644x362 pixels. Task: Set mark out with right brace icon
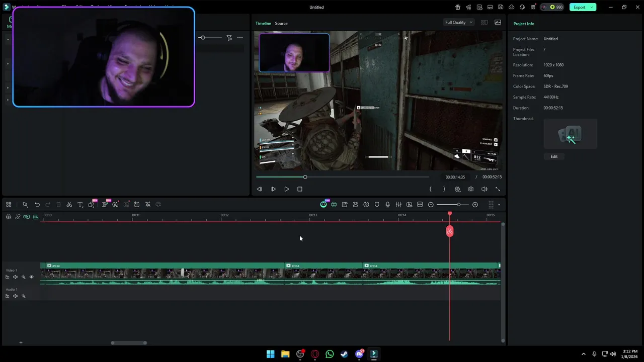[444, 189]
